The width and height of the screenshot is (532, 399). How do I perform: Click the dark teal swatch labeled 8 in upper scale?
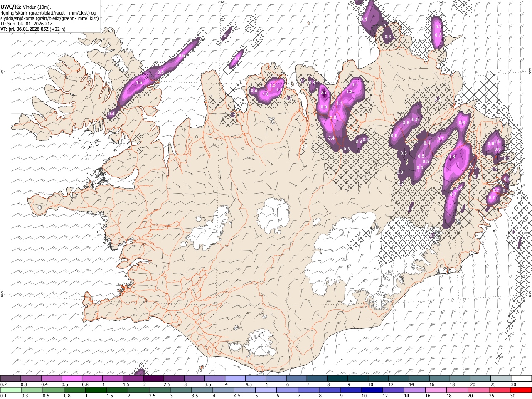click(337, 379)
